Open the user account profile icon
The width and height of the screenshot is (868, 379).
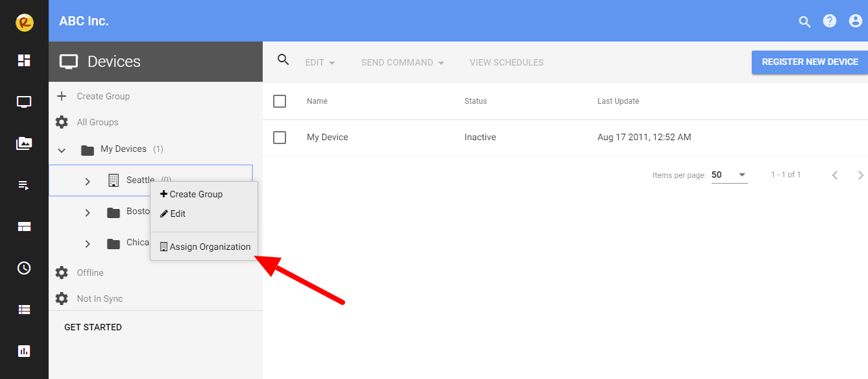coord(855,21)
